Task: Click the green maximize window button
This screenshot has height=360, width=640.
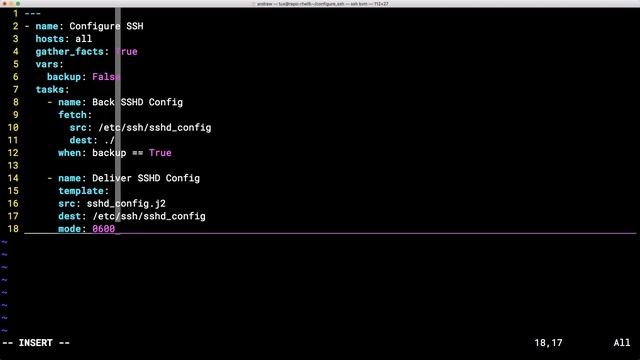Action: pos(18,4)
